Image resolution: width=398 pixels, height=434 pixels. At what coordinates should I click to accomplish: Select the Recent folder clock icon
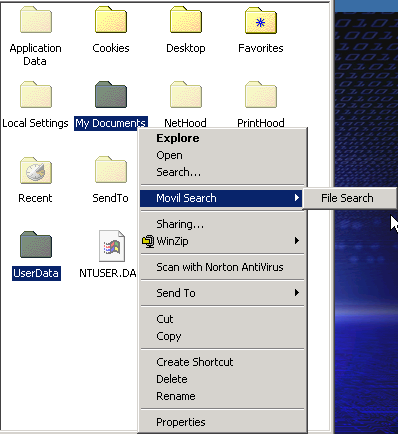pos(36,170)
